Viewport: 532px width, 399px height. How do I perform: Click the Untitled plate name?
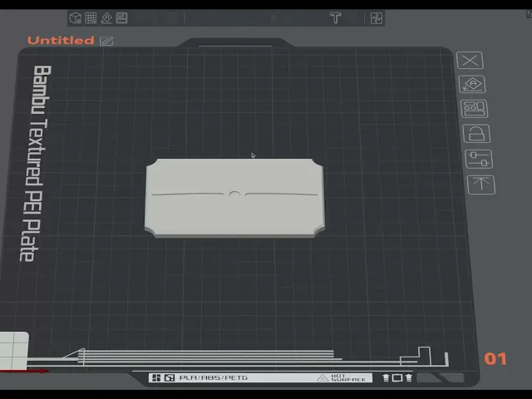61,41
